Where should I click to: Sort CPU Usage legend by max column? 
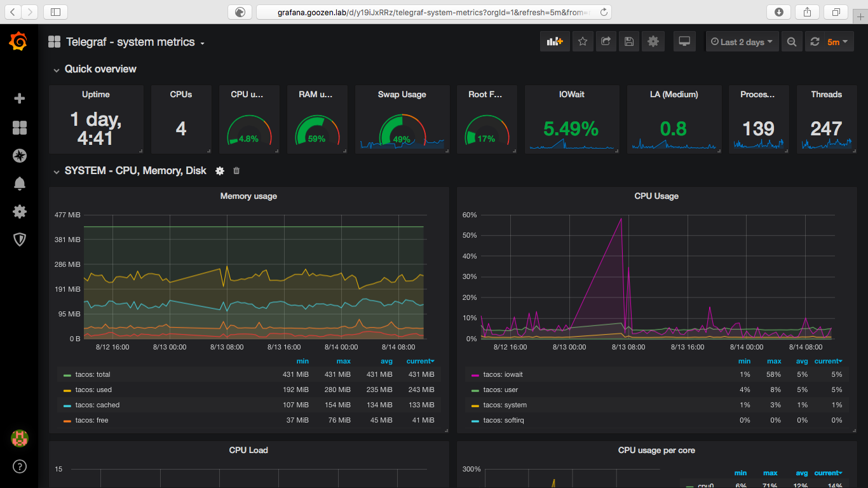pos(774,361)
